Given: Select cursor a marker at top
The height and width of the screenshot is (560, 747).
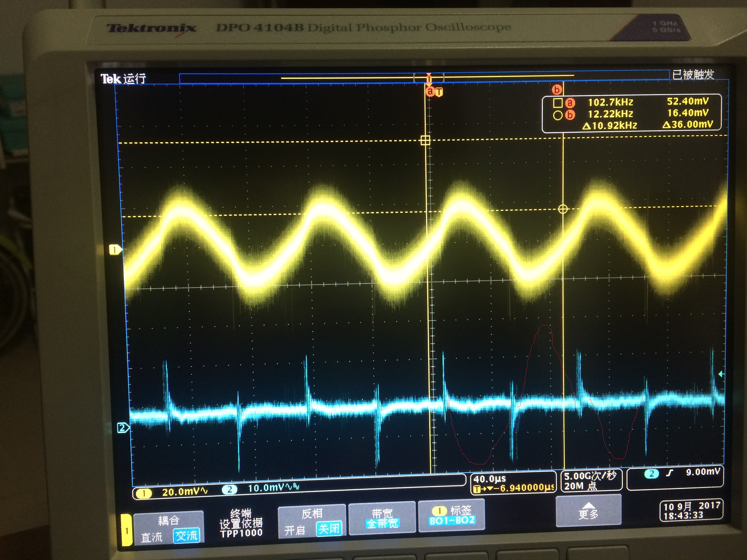Looking at the screenshot, I should (430, 91).
